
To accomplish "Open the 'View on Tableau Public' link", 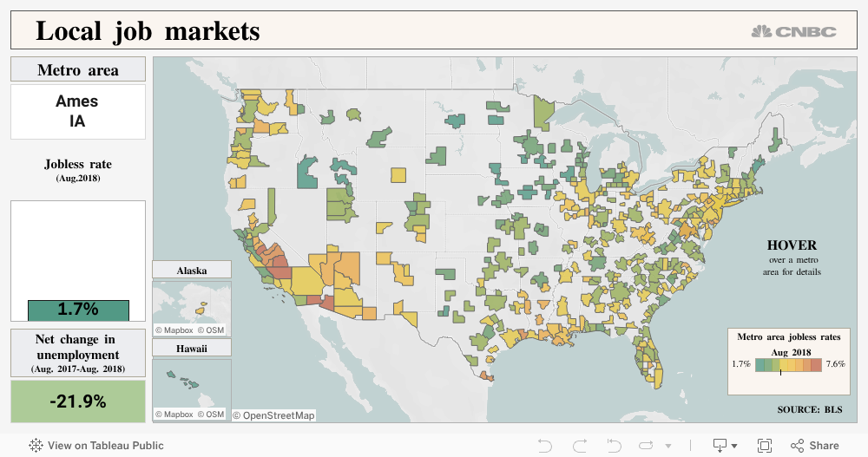I will (x=105, y=446).
